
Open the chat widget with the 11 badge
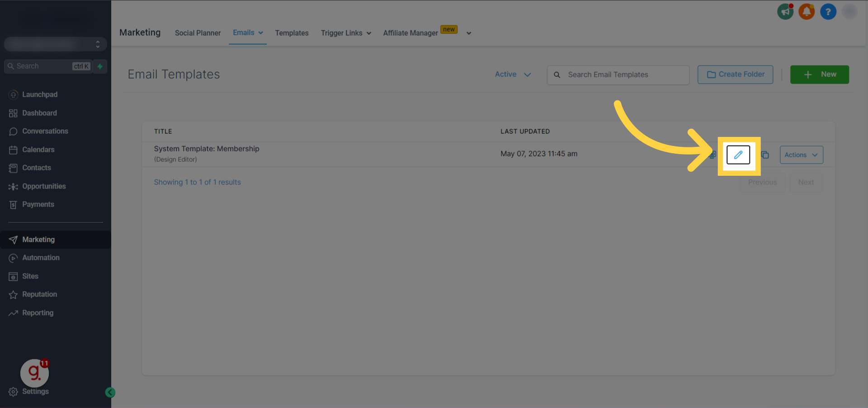[34, 373]
